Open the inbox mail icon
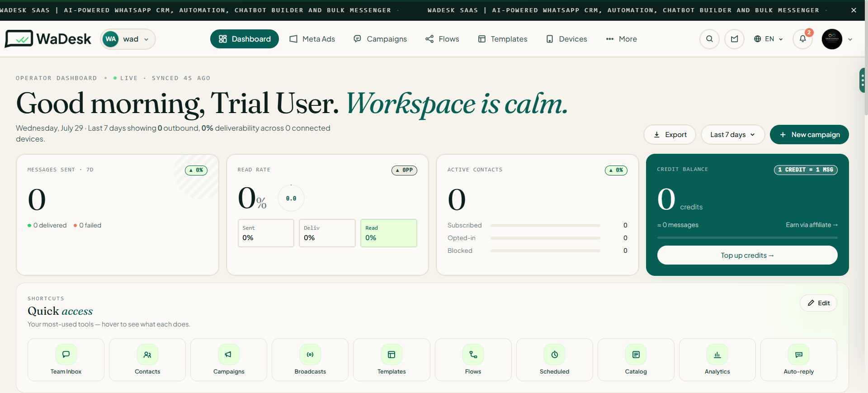The height and width of the screenshot is (393, 868). 734,39
